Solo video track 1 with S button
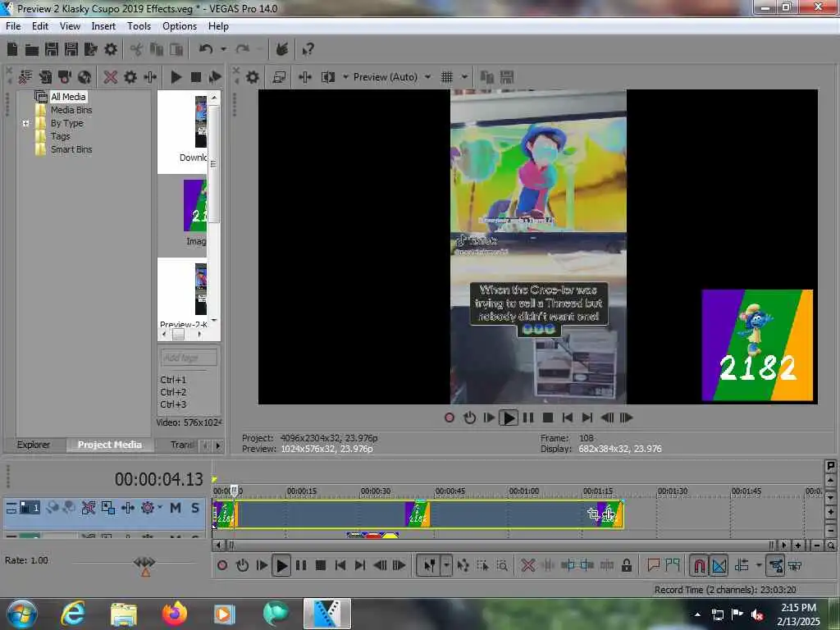Image resolution: width=840 pixels, height=630 pixels. [195, 508]
